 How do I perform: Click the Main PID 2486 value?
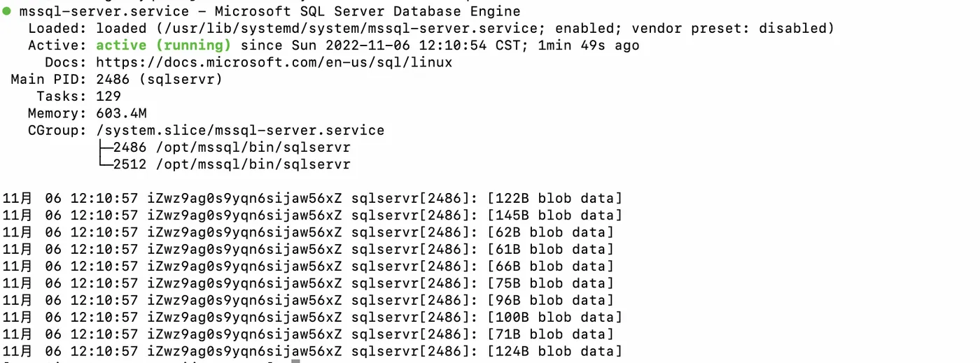click(113, 79)
